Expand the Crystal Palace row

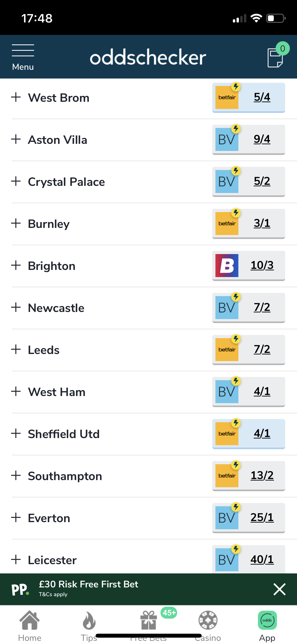click(16, 181)
